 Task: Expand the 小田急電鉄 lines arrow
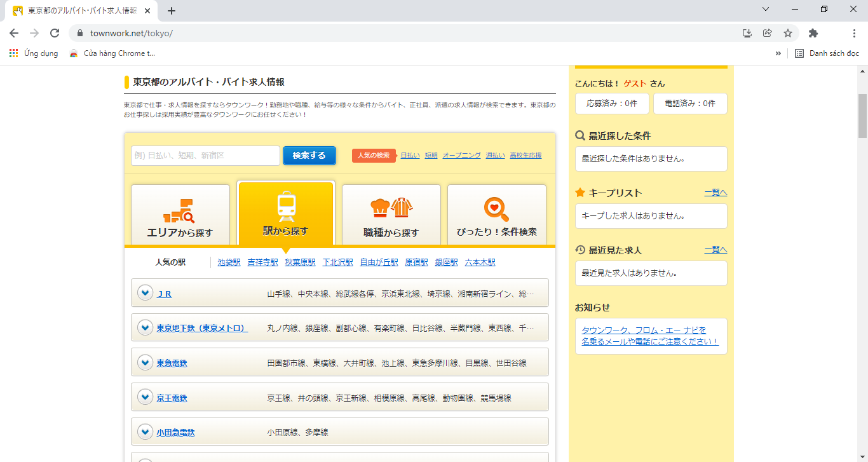tap(146, 432)
